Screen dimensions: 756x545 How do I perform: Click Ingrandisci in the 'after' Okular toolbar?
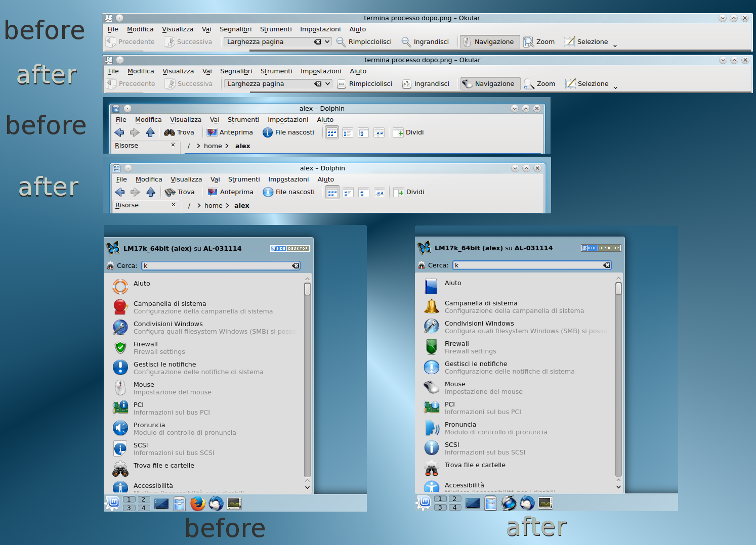(426, 84)
